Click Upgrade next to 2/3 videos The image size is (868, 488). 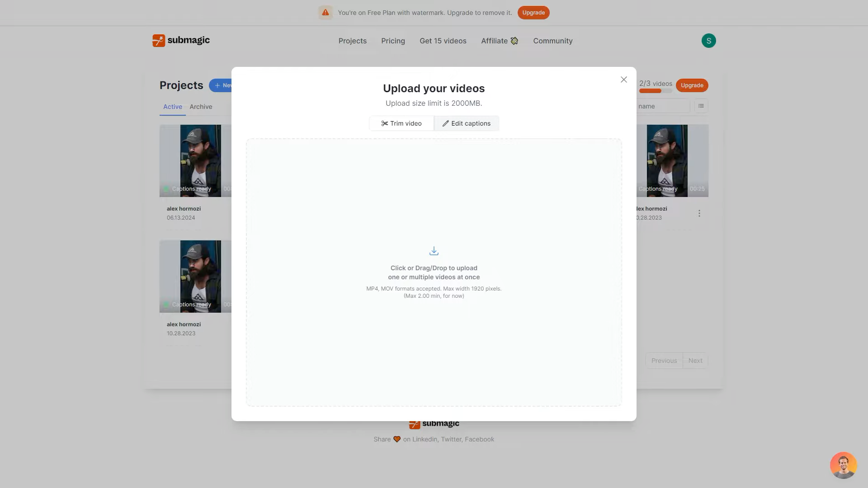coord(692,85)
